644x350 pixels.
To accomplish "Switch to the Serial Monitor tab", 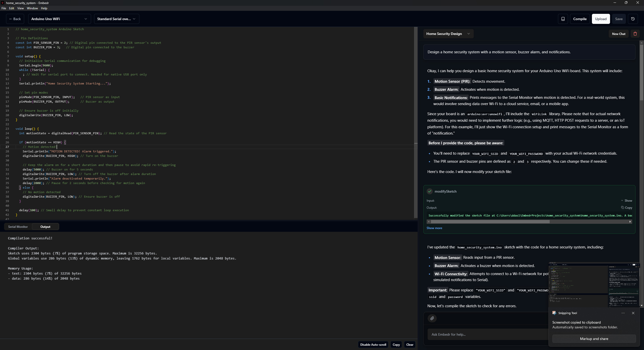I will (x=18, y=227).
